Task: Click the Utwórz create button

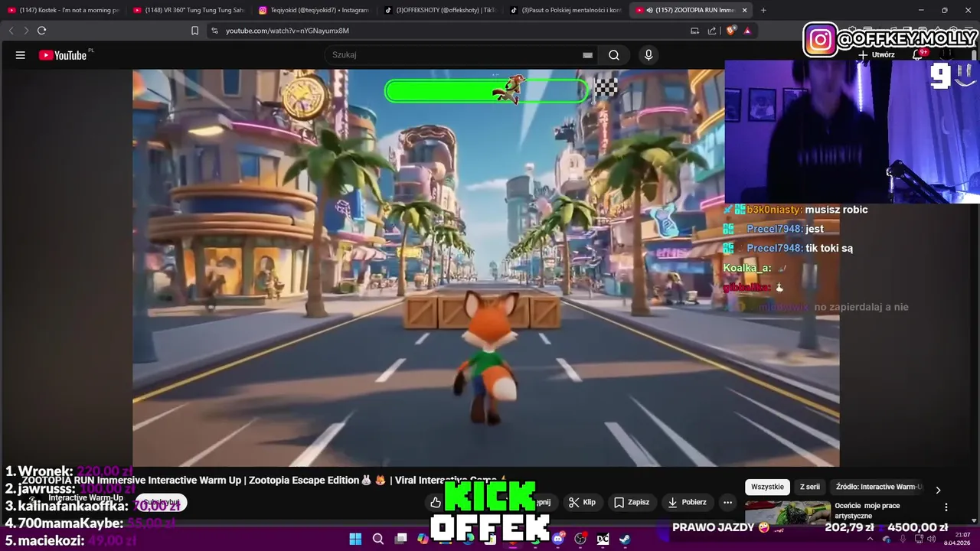Action: (x=877, y=55)
